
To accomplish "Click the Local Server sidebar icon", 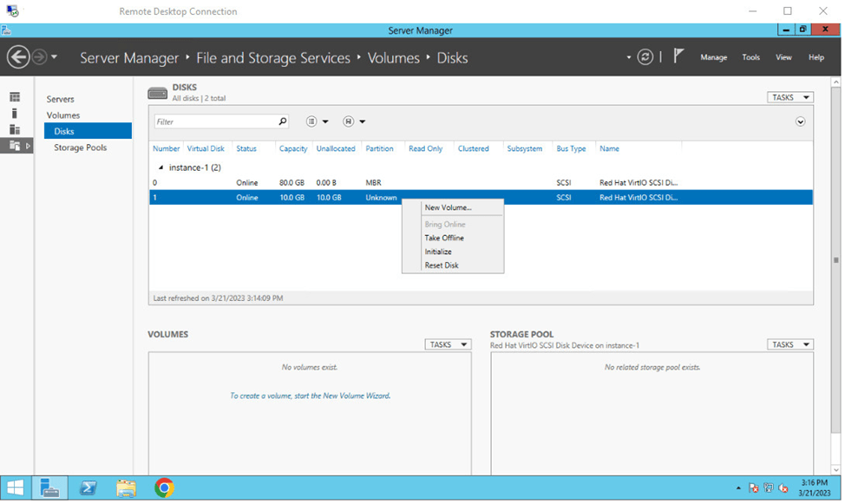I will tap(15, 113).
